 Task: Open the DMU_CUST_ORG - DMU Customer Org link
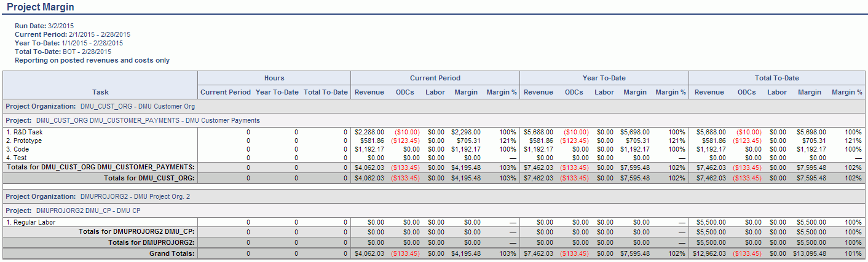coord(137,106)
